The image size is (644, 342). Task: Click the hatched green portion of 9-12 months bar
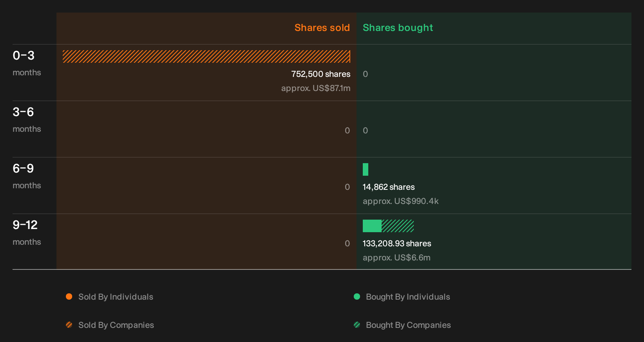point(398,226)
